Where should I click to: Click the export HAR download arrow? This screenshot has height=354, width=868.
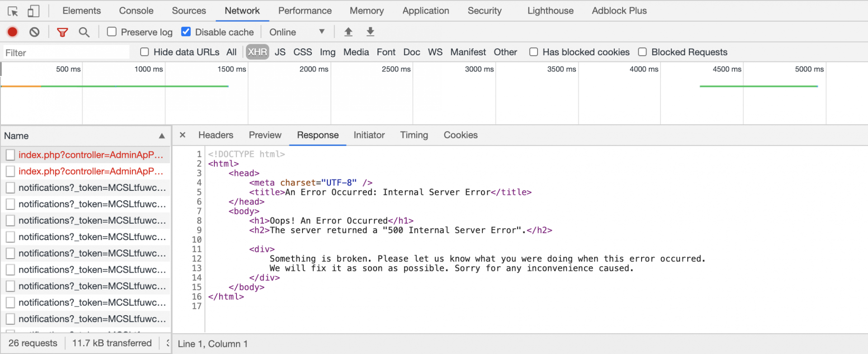370,32
